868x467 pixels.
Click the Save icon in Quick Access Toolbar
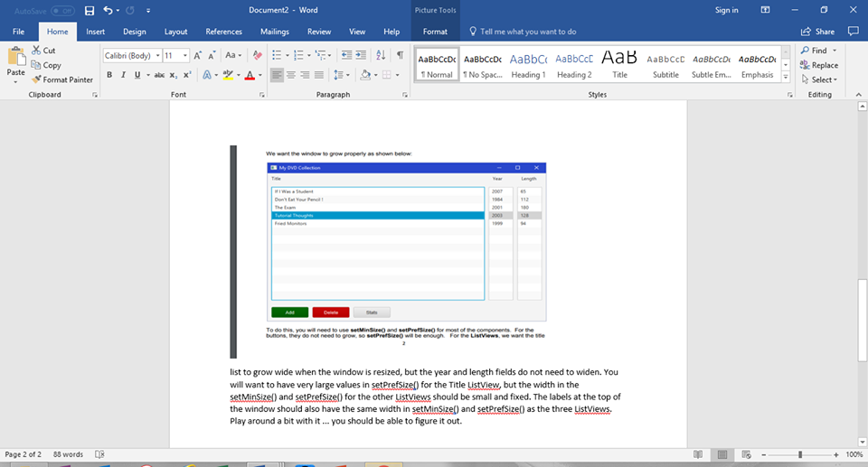pos(90,11)
